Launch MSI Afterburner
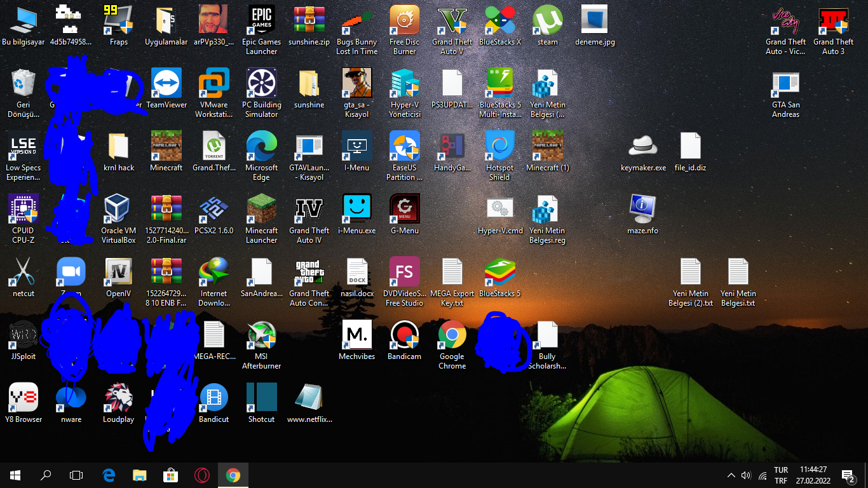The height and width of the screenshot is (488, 868). (x=262, y=345)
